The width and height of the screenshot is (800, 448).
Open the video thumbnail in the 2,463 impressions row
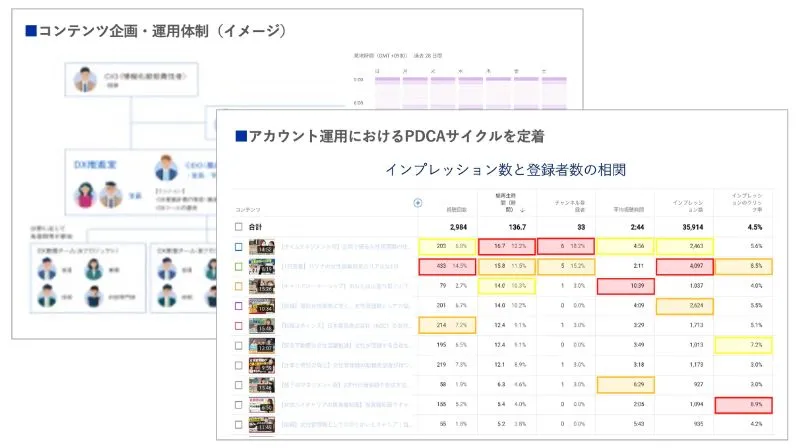[x=262, y=246]
